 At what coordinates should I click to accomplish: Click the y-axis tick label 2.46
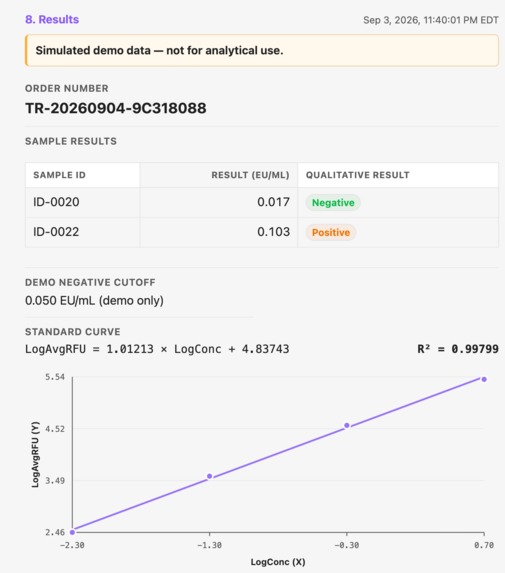point(55,532)
